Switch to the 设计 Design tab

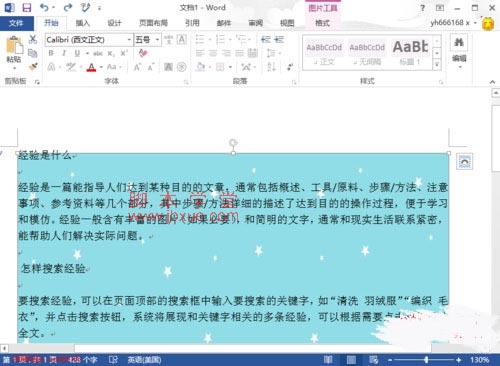tap(114, 23)
